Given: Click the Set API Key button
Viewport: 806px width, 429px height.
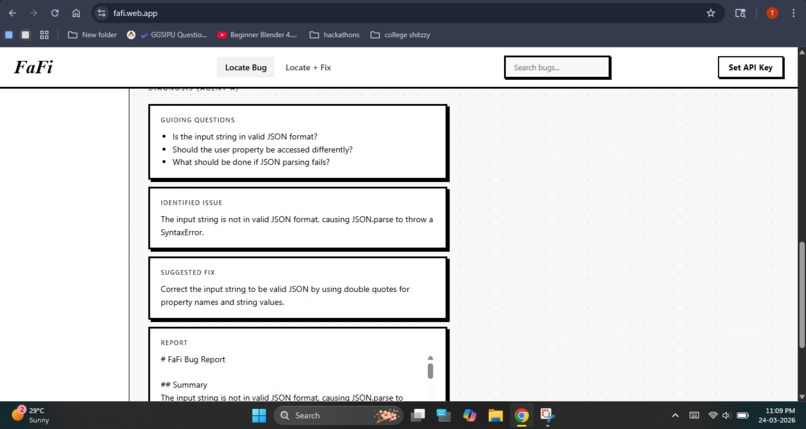Looking at the screenshot, I should 750,67.
